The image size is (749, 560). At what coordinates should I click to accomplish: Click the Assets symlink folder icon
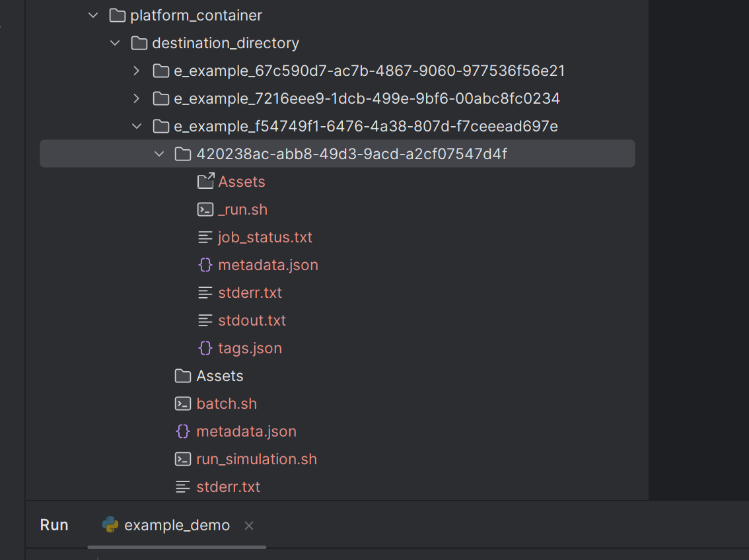205,181
